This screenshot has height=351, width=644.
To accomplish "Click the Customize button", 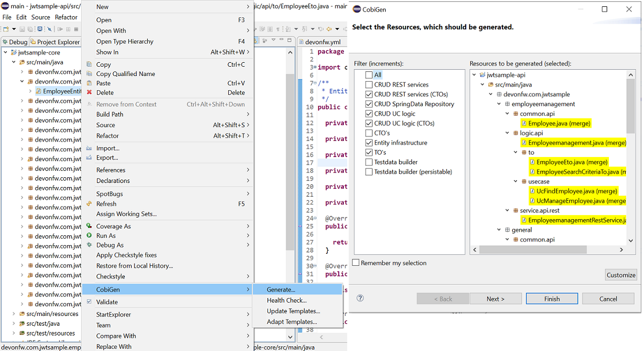I will (x=621, y=275).
